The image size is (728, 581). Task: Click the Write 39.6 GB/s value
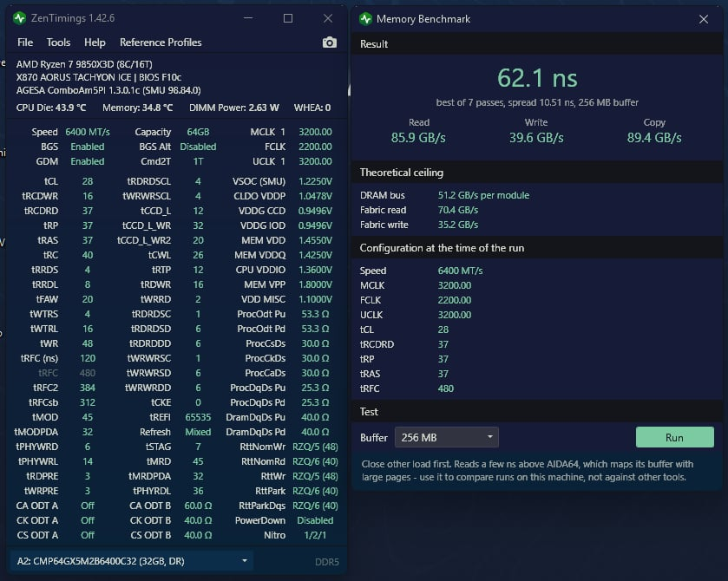click(x=536, y=138)
